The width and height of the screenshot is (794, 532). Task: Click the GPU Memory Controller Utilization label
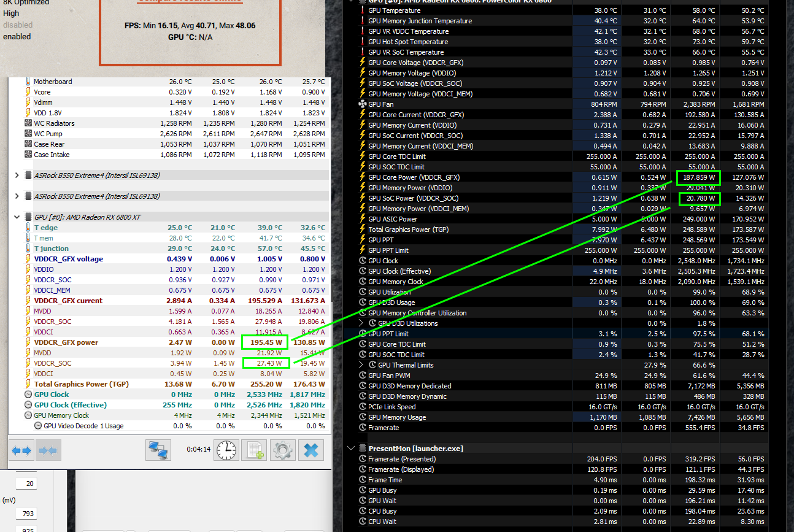417,313
